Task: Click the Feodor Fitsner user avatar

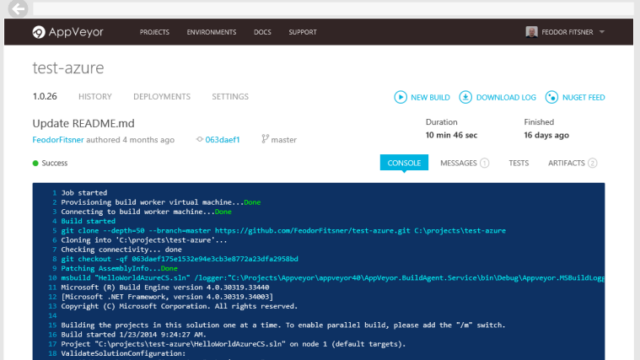Action: 531,32
